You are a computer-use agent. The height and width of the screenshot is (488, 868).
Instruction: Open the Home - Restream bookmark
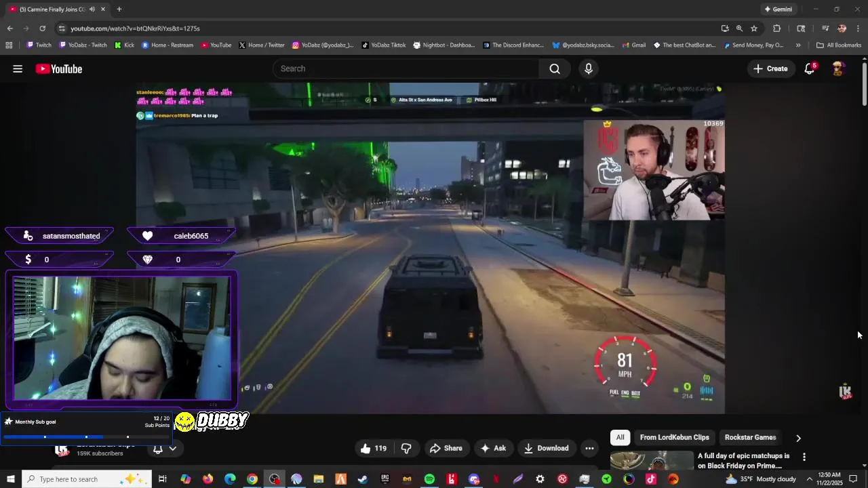click(x=167, y=45)
